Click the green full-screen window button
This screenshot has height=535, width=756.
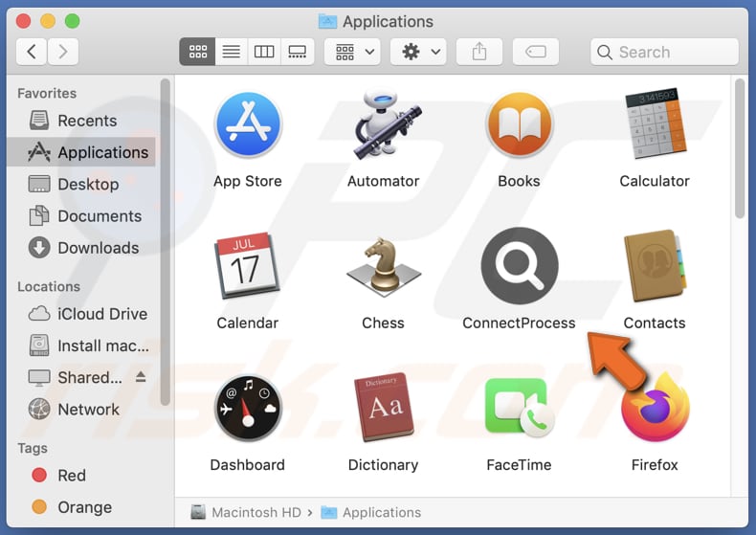click(x=73, y=21)
